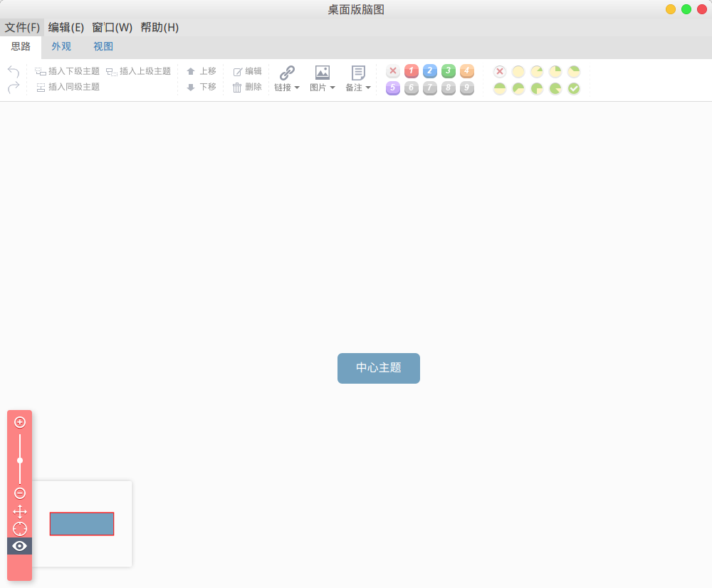
Task: Clear progress using the progress X icon
Action: (x=499, y=71)
